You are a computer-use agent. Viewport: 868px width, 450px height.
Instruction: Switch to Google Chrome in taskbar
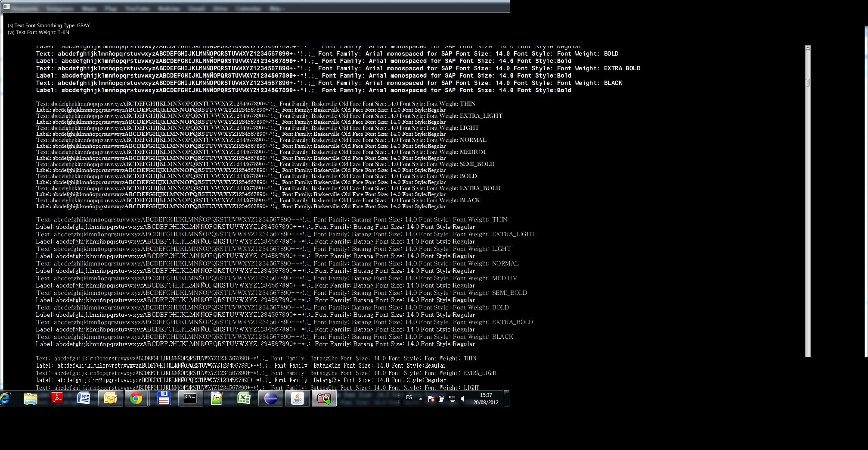pyautogui.click(x=136, y=399)
